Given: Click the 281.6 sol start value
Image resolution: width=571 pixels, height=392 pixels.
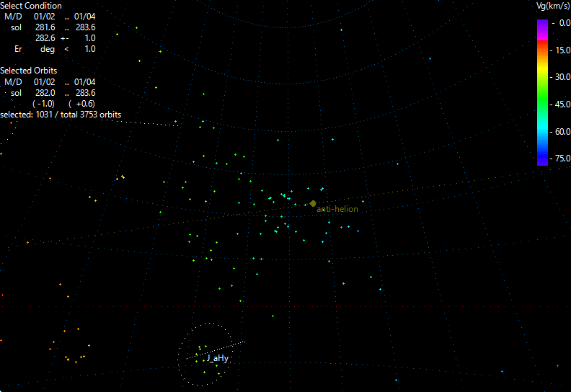Looking at the screenshot, I should [45, 27].
